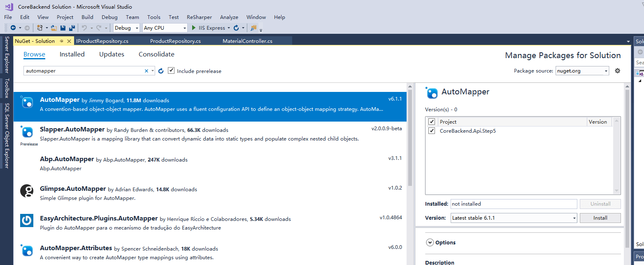This screenshot has height=265, width=644.
Task: Open the Any CPU platform dropdown
Action: (165, 28)
